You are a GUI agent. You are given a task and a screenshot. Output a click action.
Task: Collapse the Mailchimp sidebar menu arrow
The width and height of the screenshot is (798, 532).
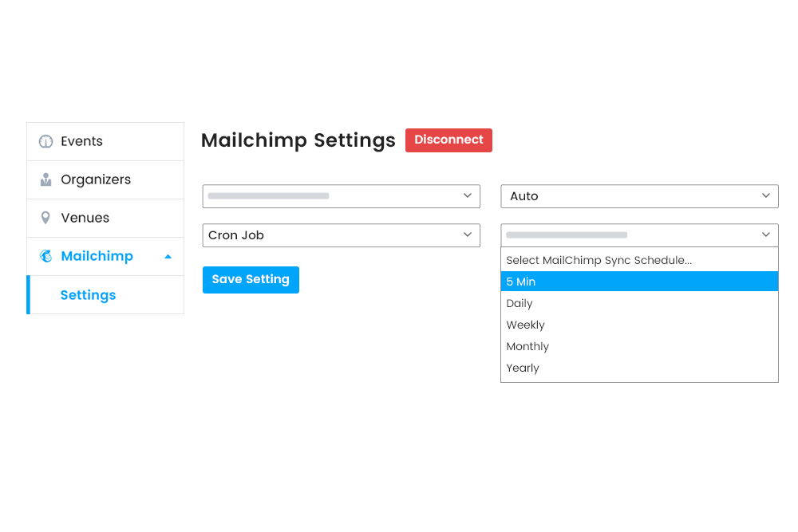pos(168,257)
